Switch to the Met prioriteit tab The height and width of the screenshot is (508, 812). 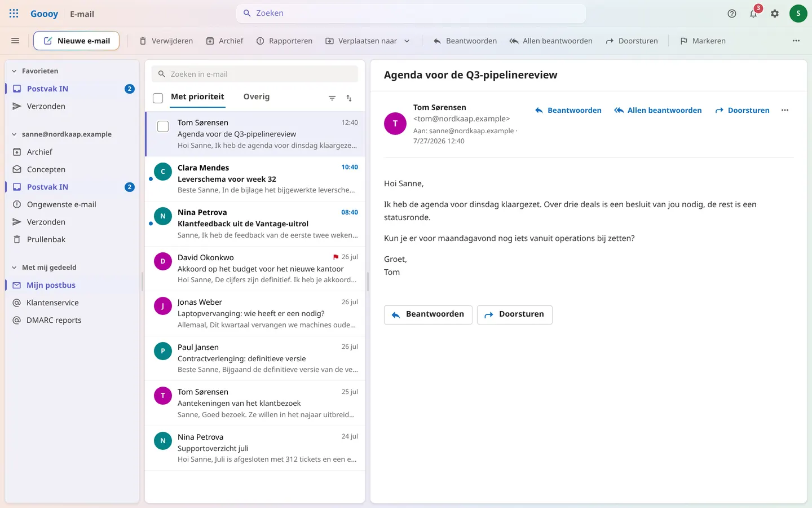click(197, 97)
